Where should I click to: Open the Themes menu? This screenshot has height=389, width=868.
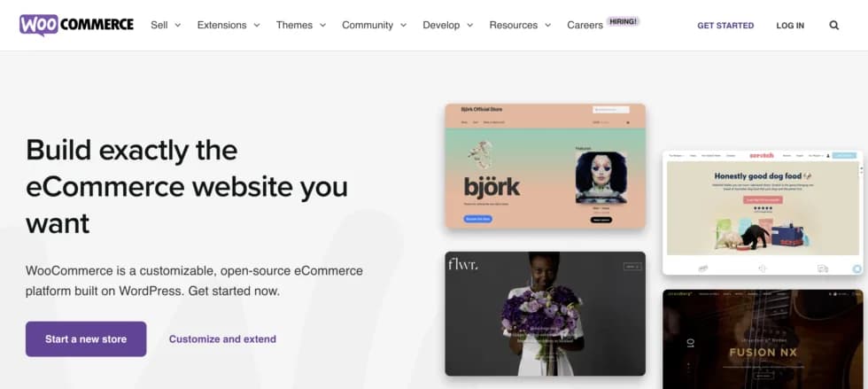tap(294, 25)
